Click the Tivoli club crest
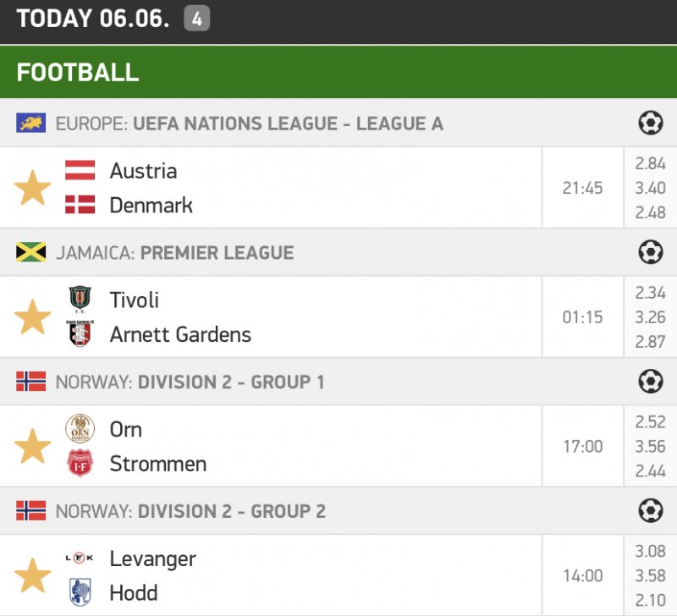 [x=80, y=300]
